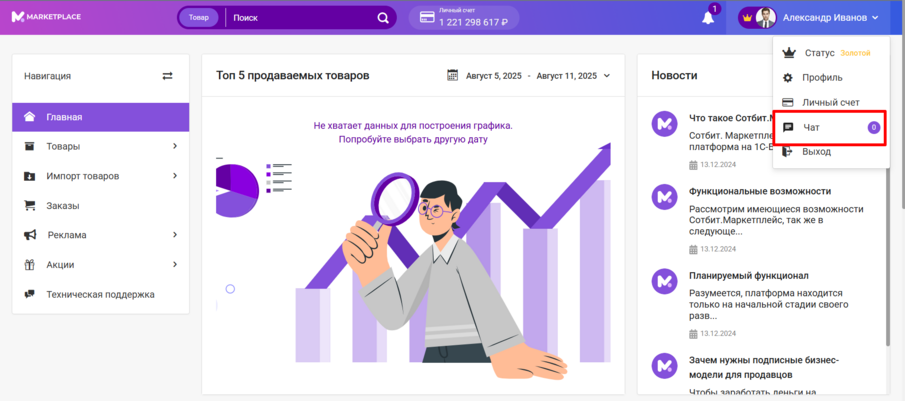Click the logo icon of Планируемый функционал news
Viewport: 905px width, 401px height.
click(664, 282)
